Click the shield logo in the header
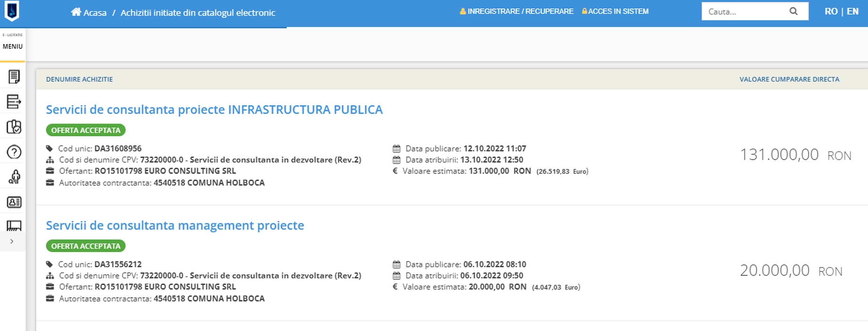The height and width of the screenshot is (331, 868). pyautogui.click(x=12, y=11)
